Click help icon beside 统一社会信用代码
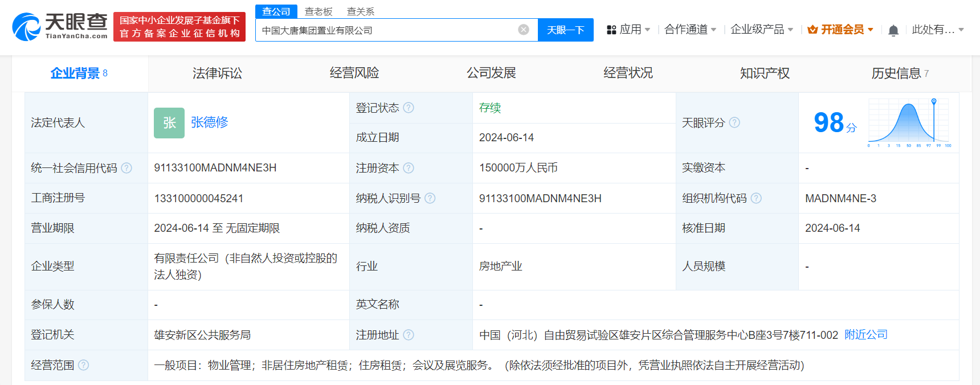The width and height of the screenshot is (980, 385). tap(126, 168)
